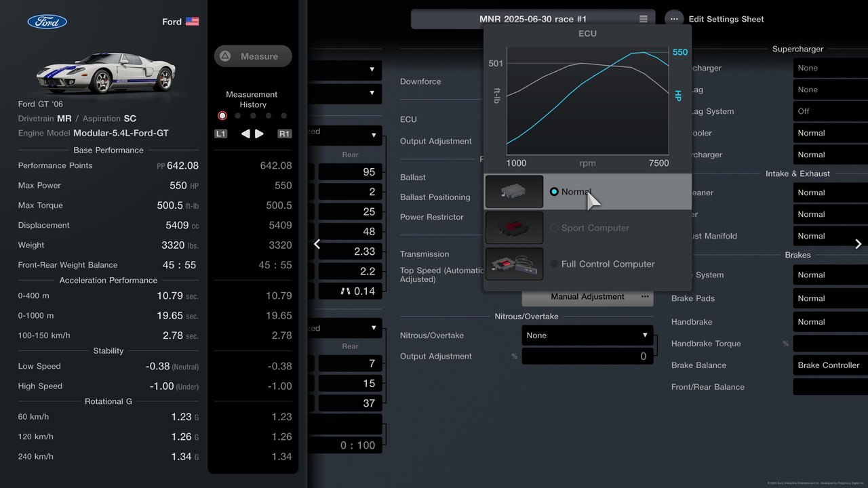Click the rear value field showing 2.2
This screenshot has height=488, width=868.
click(x=350, y=271)
